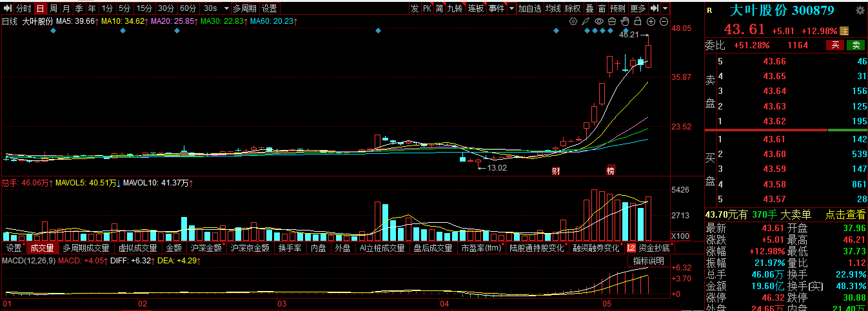Image resolution: width=868 pixels, height=311 pixels.
Task: Click the PK compare button
Action: tap(427, 8)
